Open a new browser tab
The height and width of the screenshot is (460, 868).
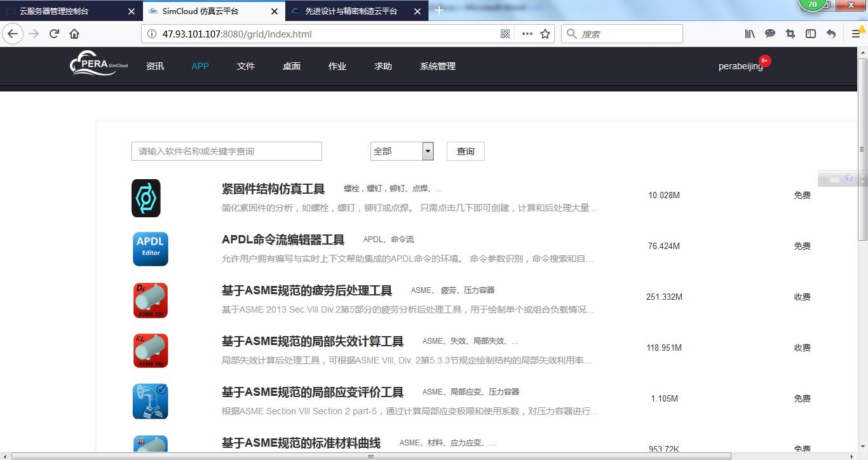tap(439, 10)
